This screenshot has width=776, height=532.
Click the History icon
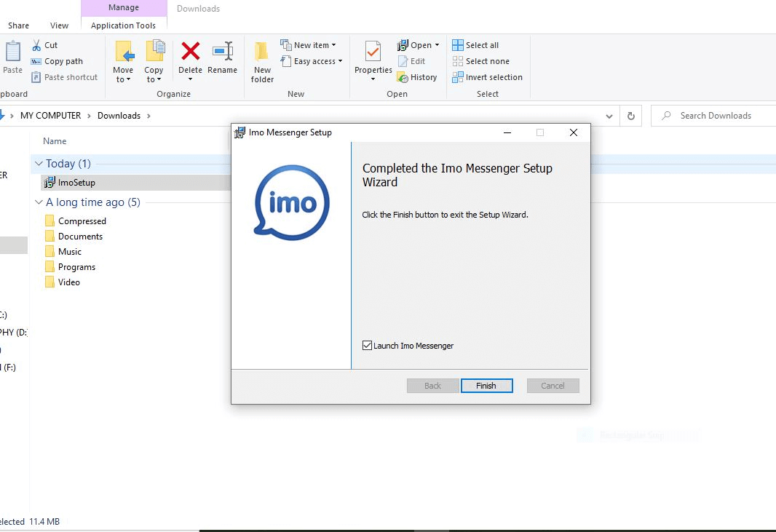[x=403, y=77]
